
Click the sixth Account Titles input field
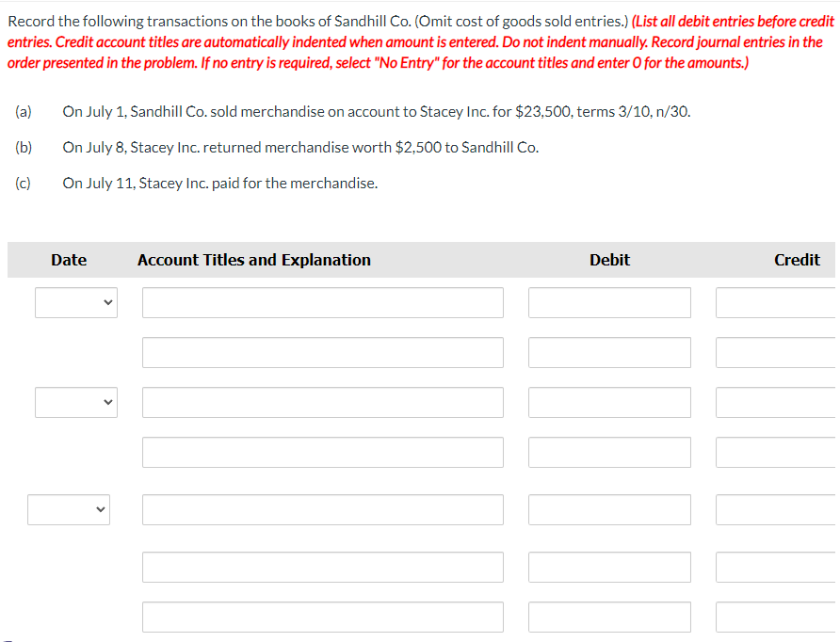[322, 567]
